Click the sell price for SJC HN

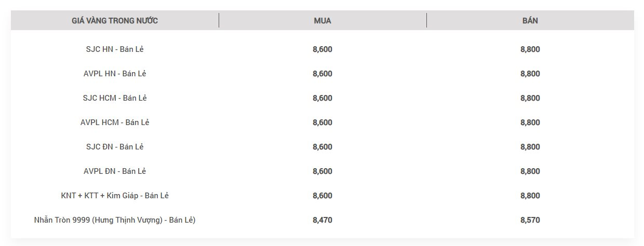click(x=530, y=49)
